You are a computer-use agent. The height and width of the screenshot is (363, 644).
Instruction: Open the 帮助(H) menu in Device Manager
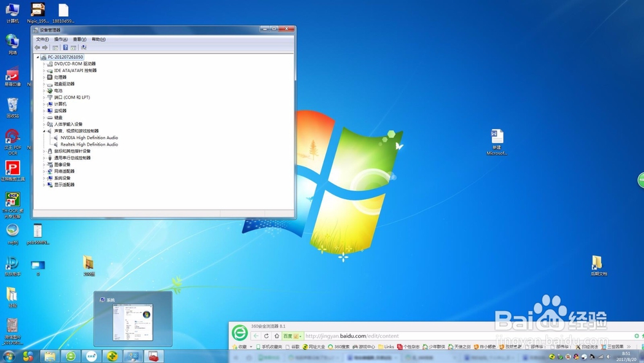99,39
